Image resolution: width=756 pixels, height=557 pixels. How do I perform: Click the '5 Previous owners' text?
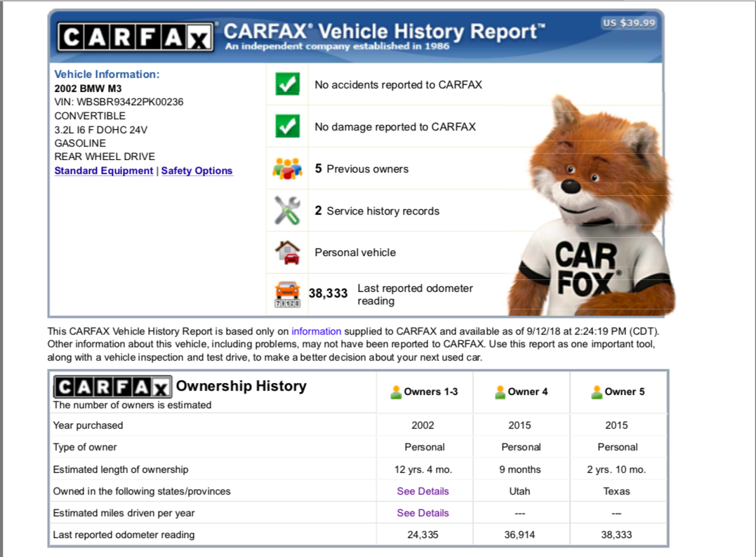click(x=362, y=168)
